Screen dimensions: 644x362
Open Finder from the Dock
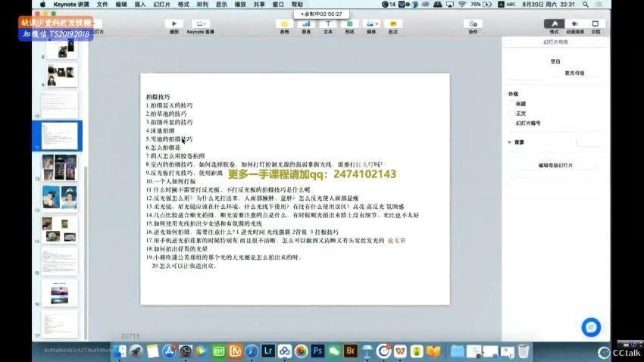120,351
